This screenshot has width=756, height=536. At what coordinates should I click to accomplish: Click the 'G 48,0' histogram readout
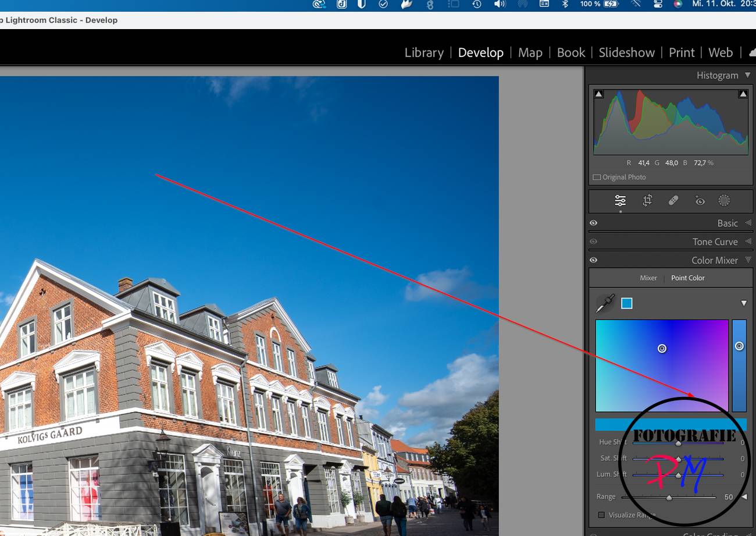666,163
